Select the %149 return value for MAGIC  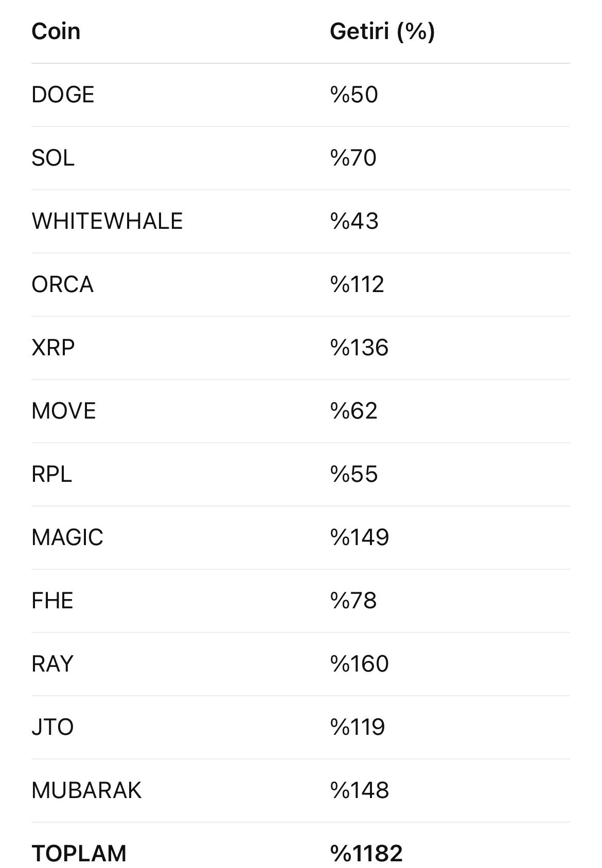[359, 537]
